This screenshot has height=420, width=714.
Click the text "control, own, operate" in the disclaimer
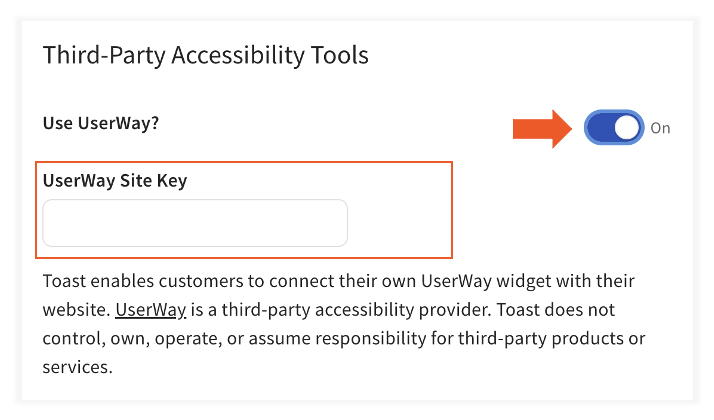pyautogui.click(x=125, y=338)
